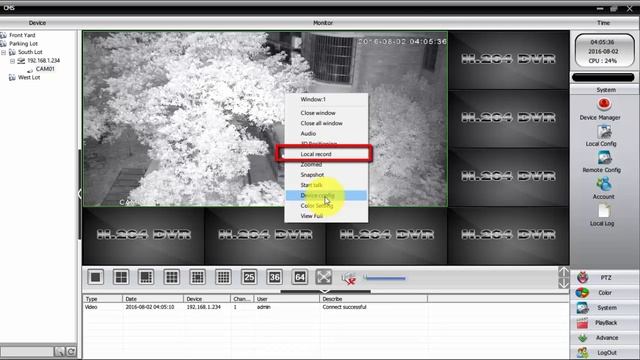
Task: Switch to six-window layout
Action: 146,278
